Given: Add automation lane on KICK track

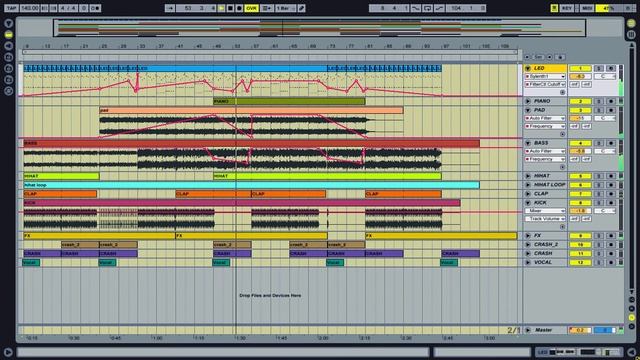Looking at the screenshot, I should [x=562, y=227].
